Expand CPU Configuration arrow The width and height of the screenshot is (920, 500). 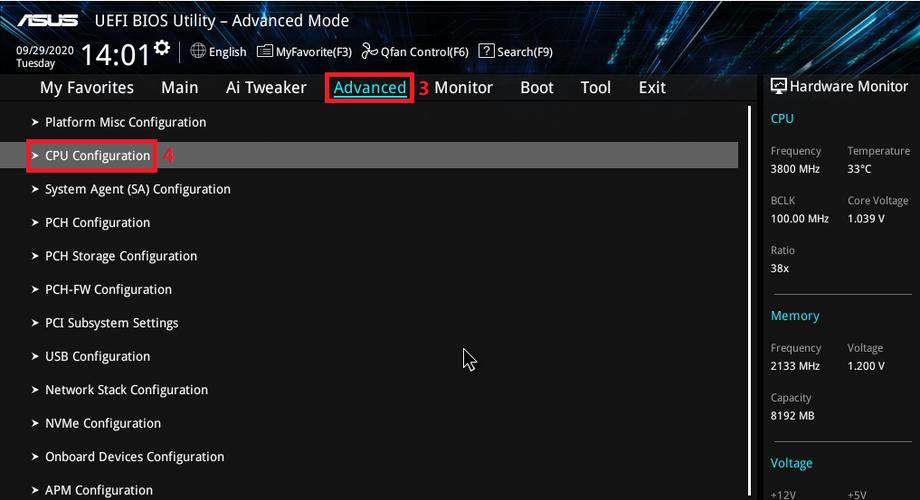pyautogui.click(x=35, y=156)
